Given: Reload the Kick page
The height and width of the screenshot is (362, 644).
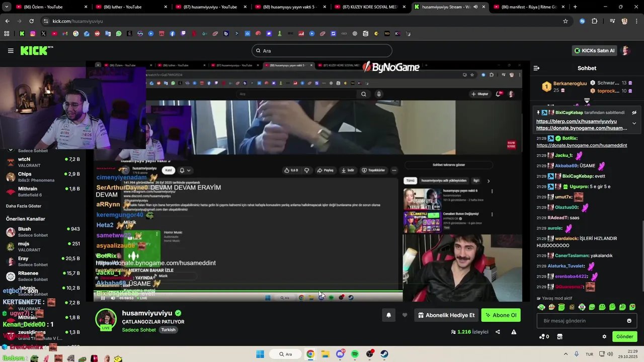Looking at the screenshot, I should 31,21.
